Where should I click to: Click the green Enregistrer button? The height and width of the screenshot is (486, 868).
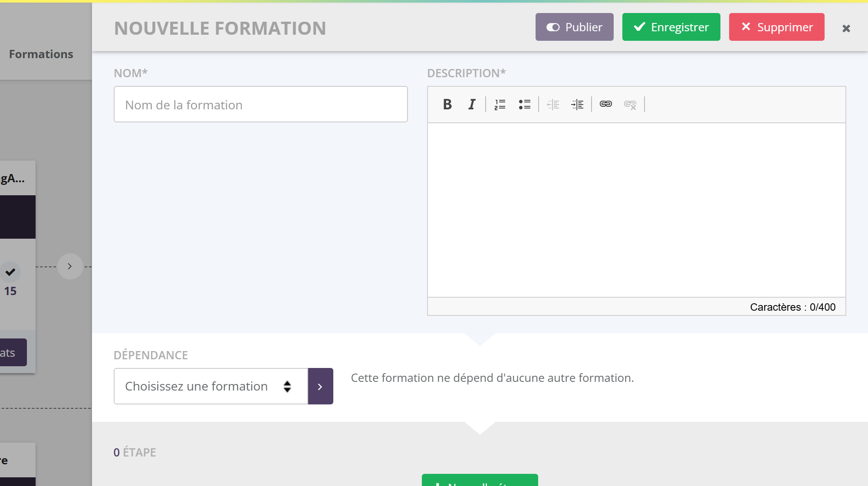coord(671,27)
